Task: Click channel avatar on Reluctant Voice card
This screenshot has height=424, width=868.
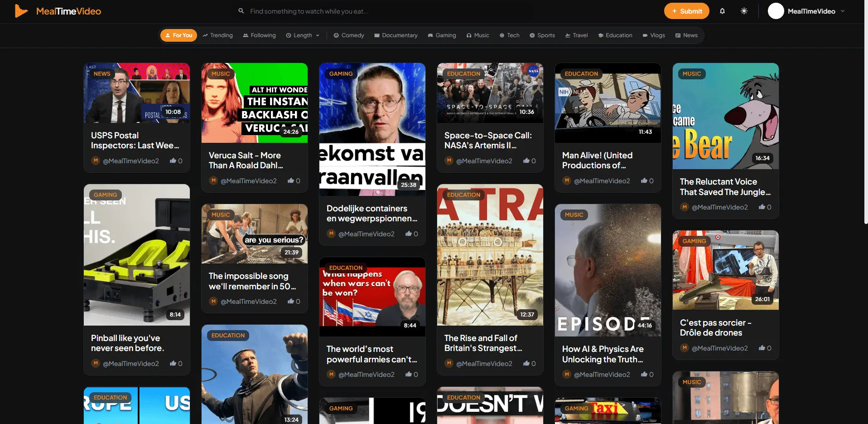Action: tap(685, 207)
